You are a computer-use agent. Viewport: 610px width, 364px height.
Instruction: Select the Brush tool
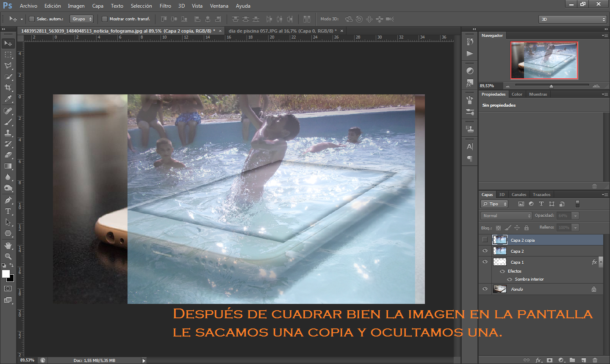[8, 122]
